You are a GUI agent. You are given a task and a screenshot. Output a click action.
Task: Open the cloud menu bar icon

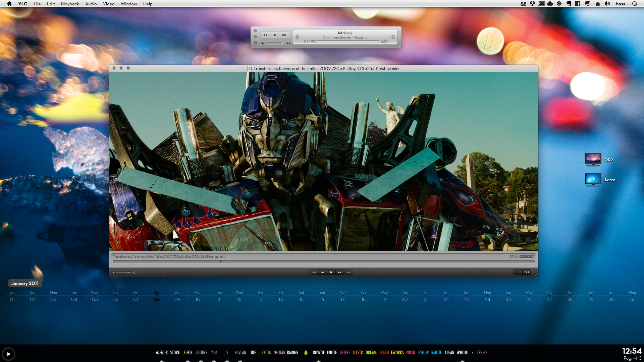coord(550,4)
